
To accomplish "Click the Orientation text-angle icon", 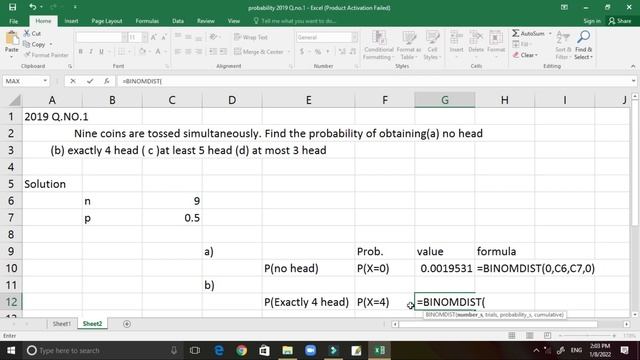I will 213,37.
